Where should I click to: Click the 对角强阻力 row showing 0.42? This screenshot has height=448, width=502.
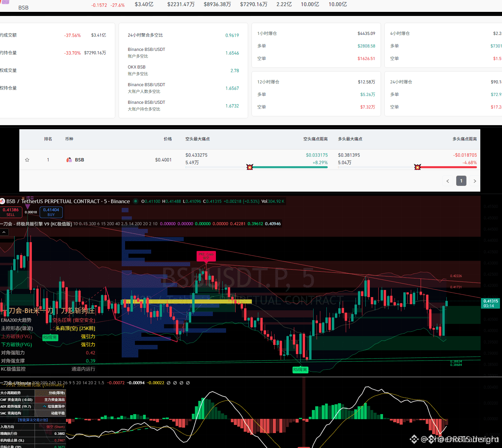click(x=48, y=353)
